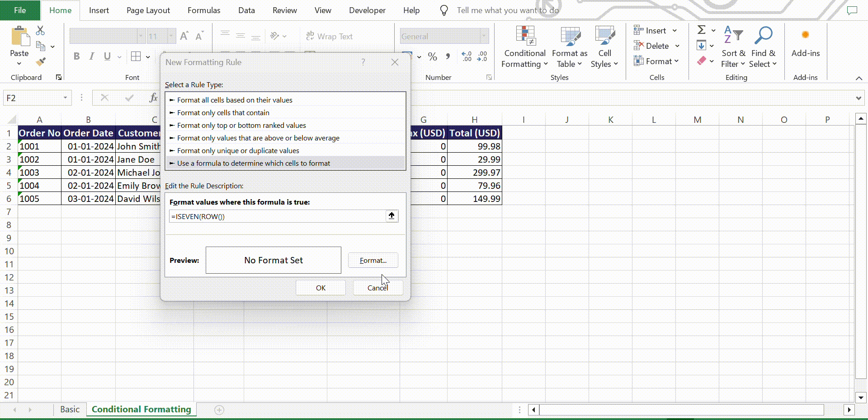Click the Sort & Filter icon
The width and height of the screenshot is (868, 420).
click(733, 36)
